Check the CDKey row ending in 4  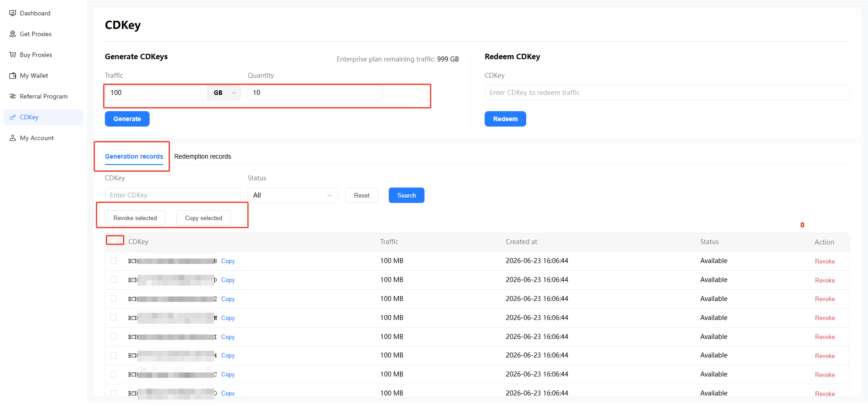point(113,355)
